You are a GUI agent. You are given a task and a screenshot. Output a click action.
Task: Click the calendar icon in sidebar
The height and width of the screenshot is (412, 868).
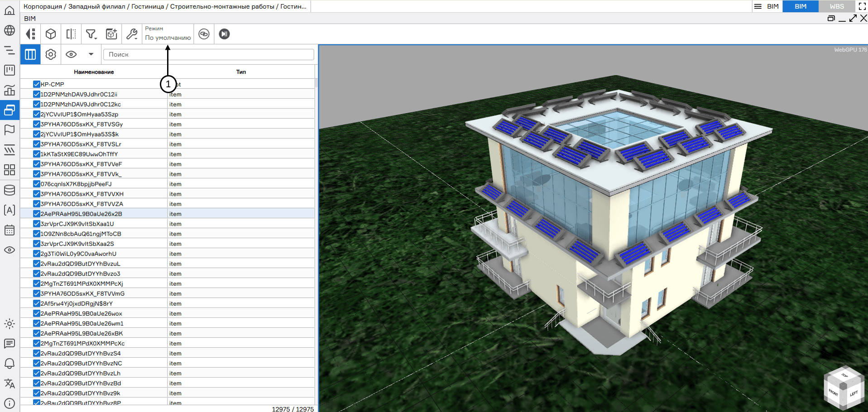pyautogui.click(x=10, y=230)
